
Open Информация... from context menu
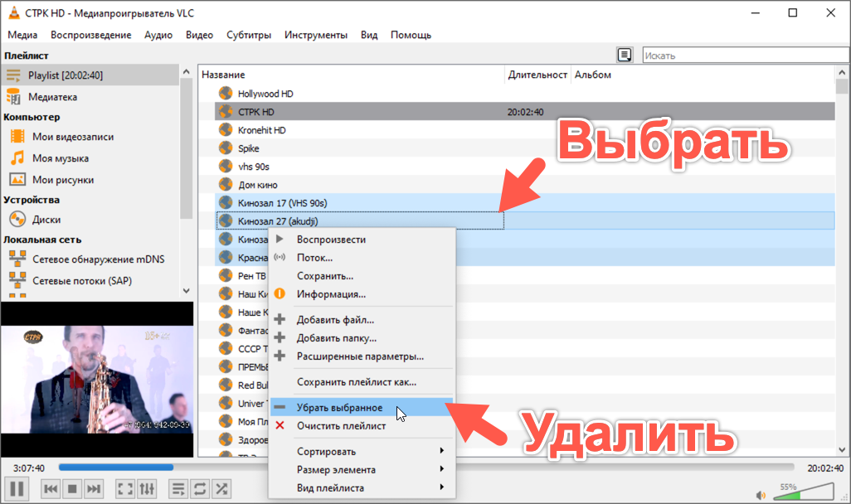click(362, 294)
